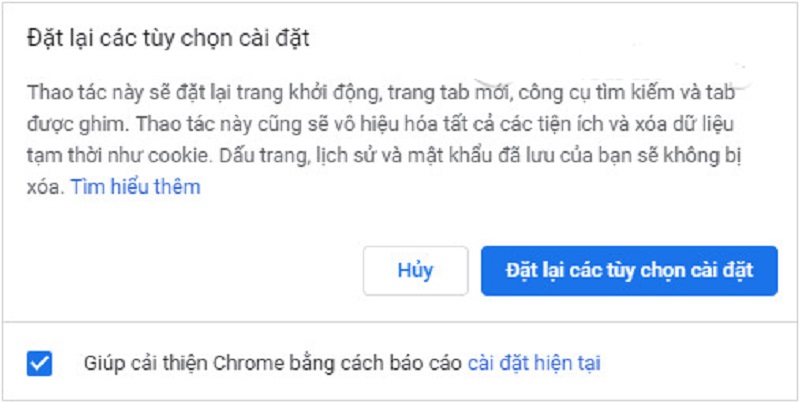Click the dialog title Đặt lại các tùy chọn cài đặt
Screen dimensions: 800x403
tap(168, 39)
